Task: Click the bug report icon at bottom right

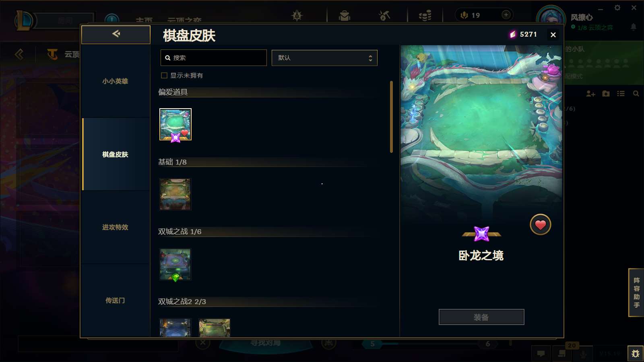Action: coord(636,354)
